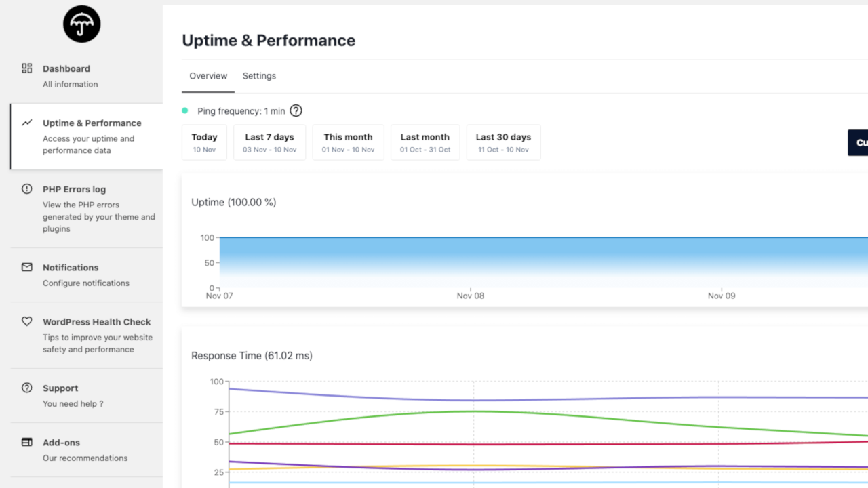Choose the This month date range

point(348,142)
